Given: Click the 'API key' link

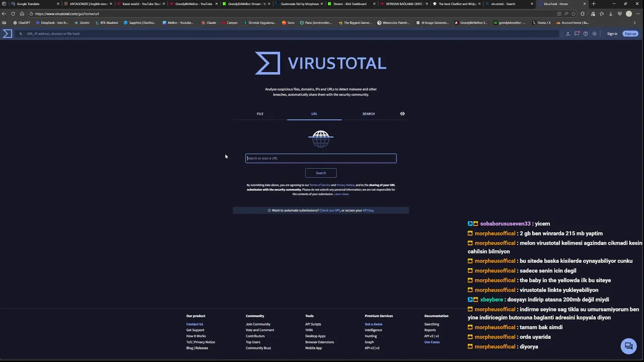Looking at the screenshot, I should pyautogui.click(x=368, y=210).
